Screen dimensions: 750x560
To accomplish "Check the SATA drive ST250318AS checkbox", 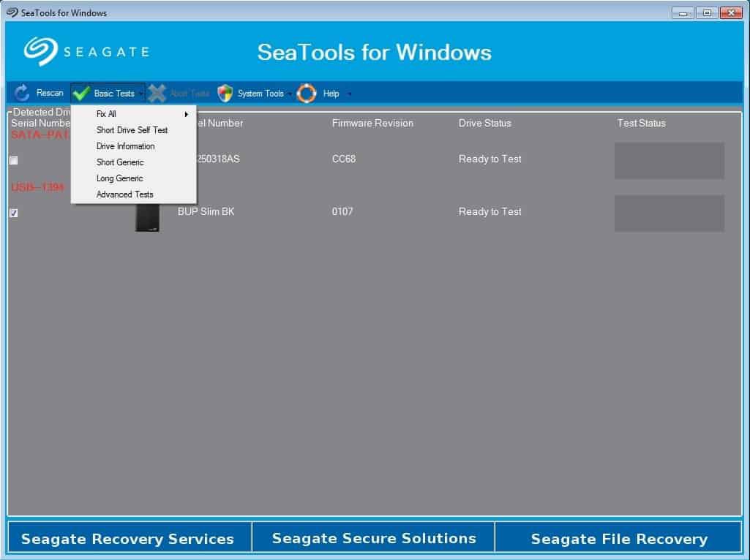I will pyautogui.click(x=14, y=161).
